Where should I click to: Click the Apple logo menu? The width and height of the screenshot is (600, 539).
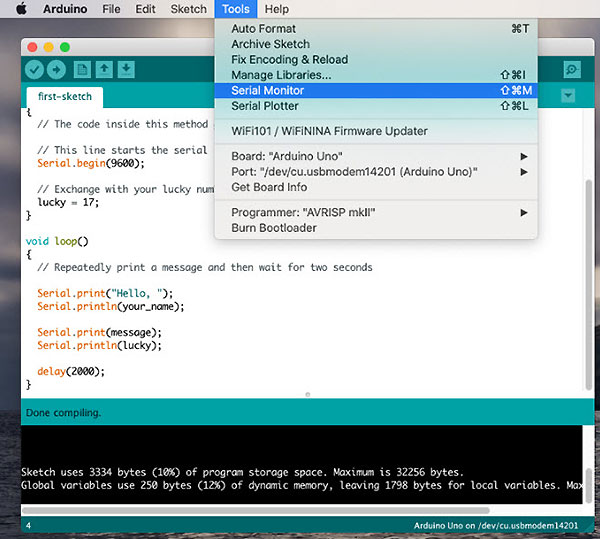coord(21,9)
